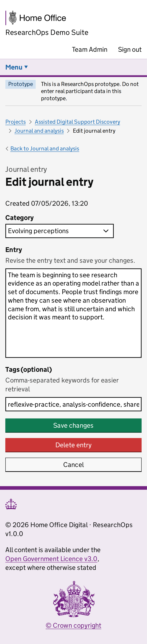Follow Back to Journal and analysis link
Screen dimensions: 147x644
pos(45,149)
